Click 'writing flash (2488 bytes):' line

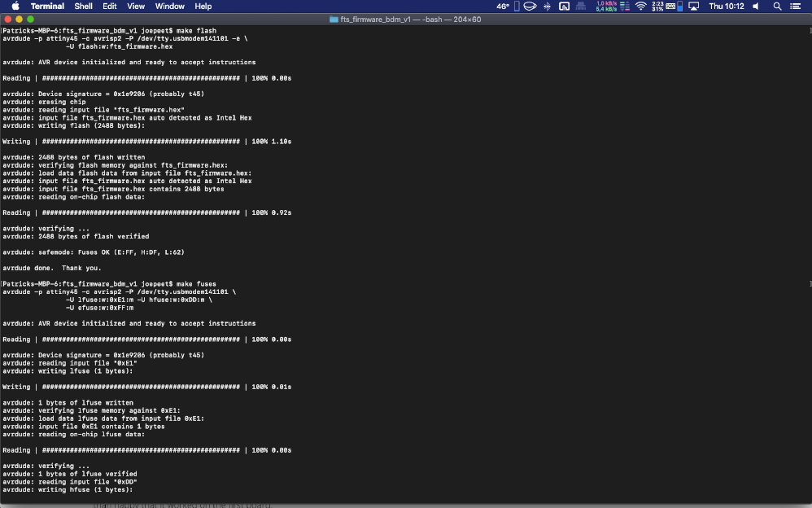[73, 126]
